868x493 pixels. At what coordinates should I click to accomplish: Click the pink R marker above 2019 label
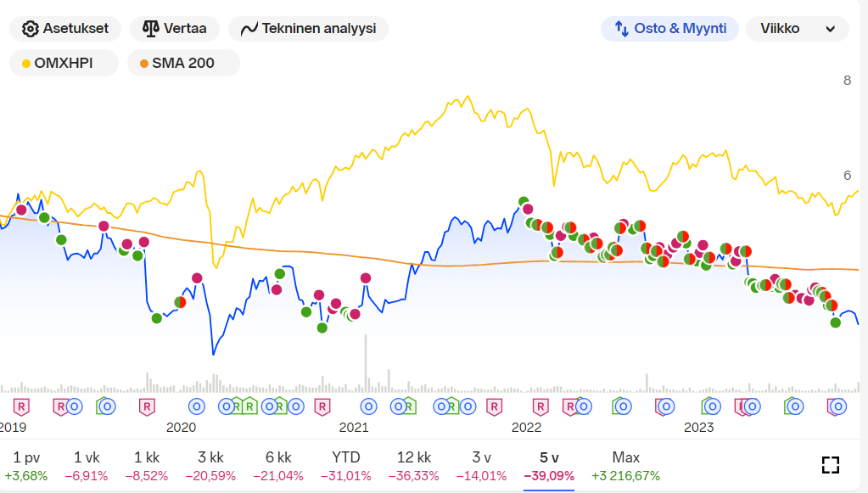[x=21, y=407]
